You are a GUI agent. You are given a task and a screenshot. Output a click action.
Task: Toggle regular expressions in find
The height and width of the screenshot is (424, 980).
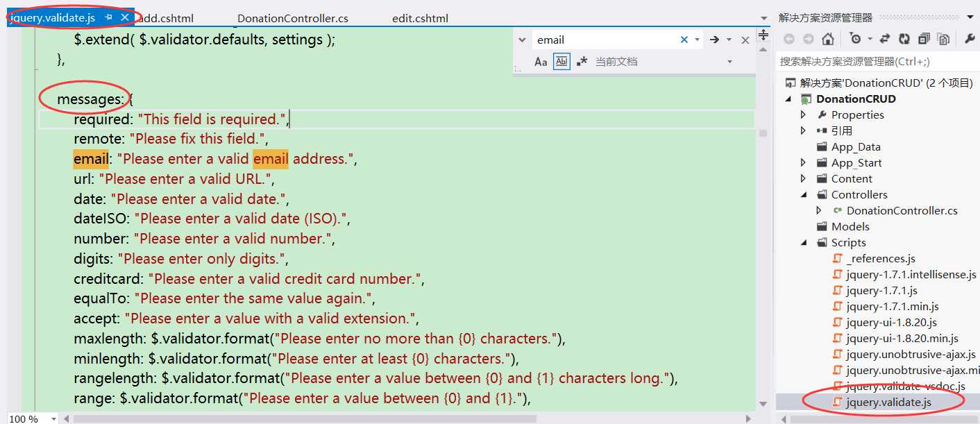tap(582, 62)
